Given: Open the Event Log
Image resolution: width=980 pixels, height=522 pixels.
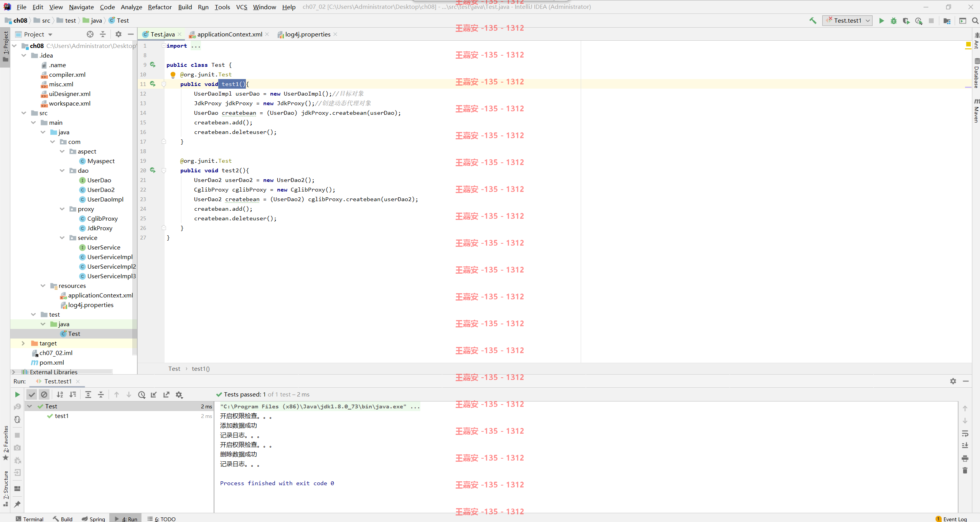Looking at the screenshot, I should click(951, 519).
